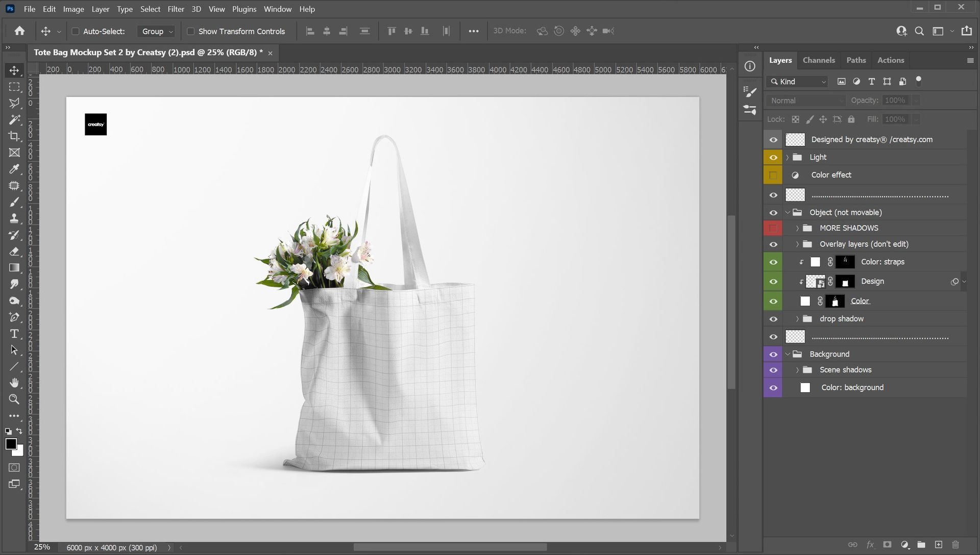Select the Zoom tool
Screen dimensions: 980x555
[x=14, y=399]
